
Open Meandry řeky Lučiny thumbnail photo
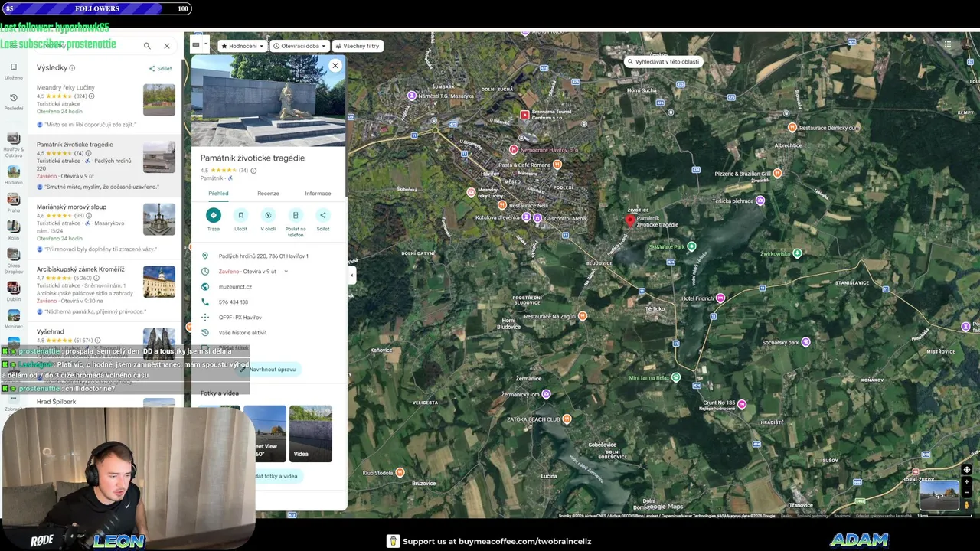click(159, 100)
